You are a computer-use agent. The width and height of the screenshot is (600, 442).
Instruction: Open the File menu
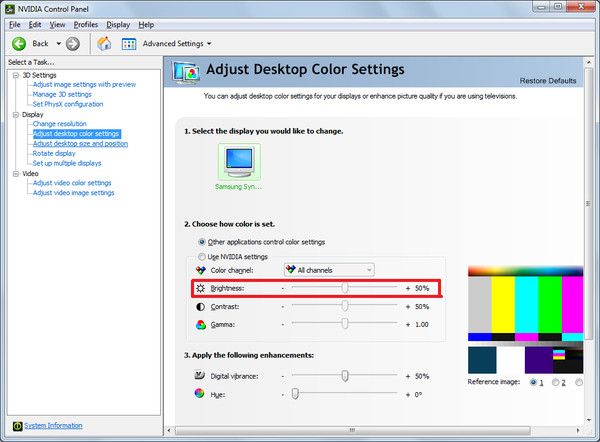point(15,25)
